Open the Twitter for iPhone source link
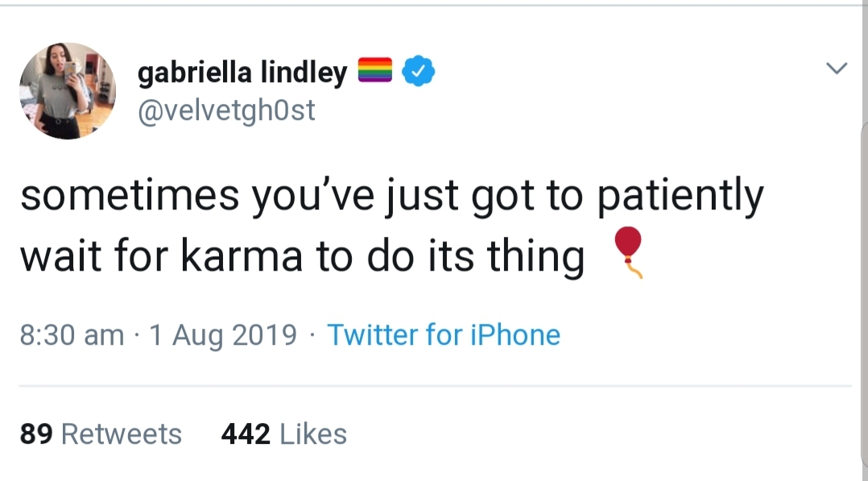This screenshot has width=868, height=481. 444,334
